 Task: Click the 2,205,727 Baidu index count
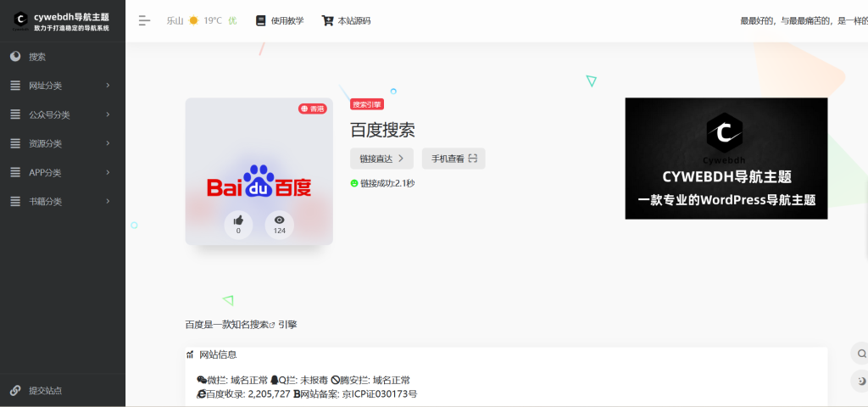coord(269,394)
